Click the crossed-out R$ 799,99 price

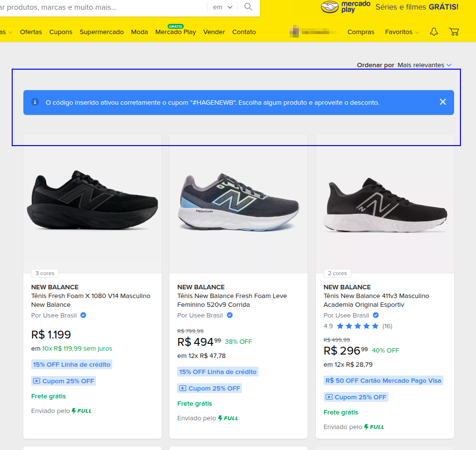click(x=190, y=331)
